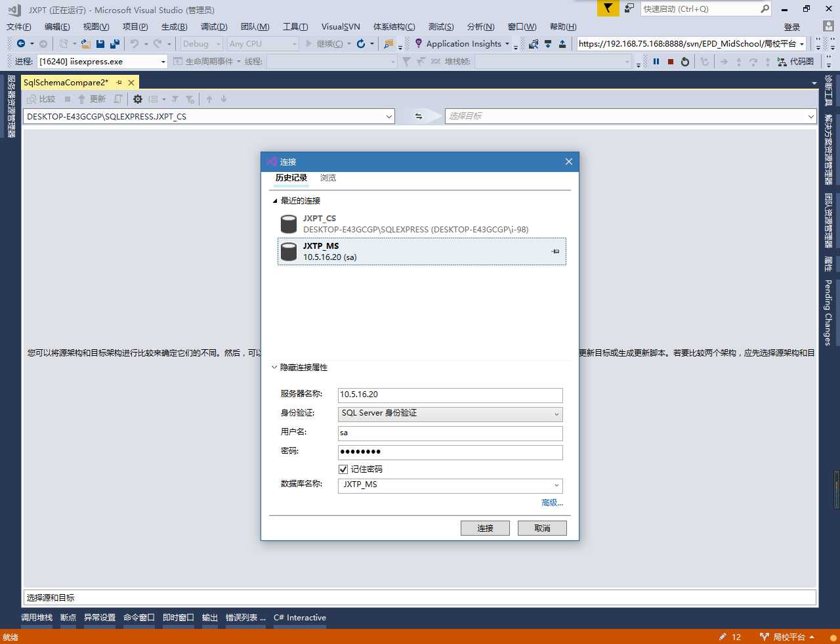Click the blue browser refresh icon
840x644 pixels.
click(x=360, y=44)
